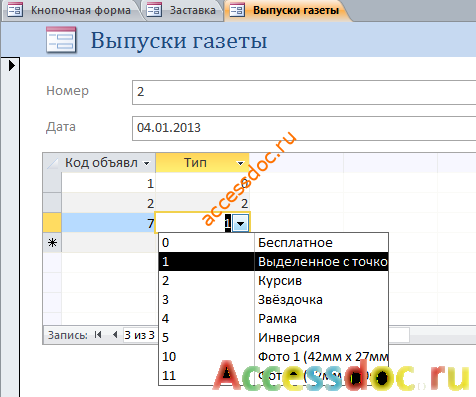
Task: Select Инверсия from the Тип list
Action: coord(273,337)
